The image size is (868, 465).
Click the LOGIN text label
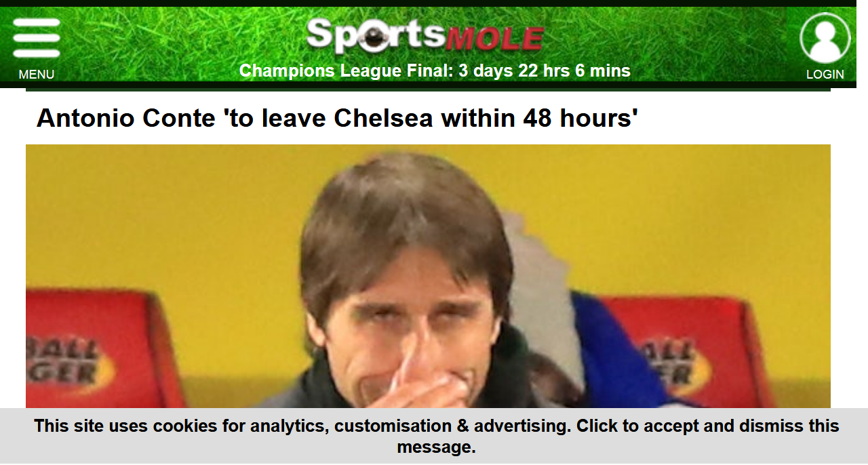825,75
